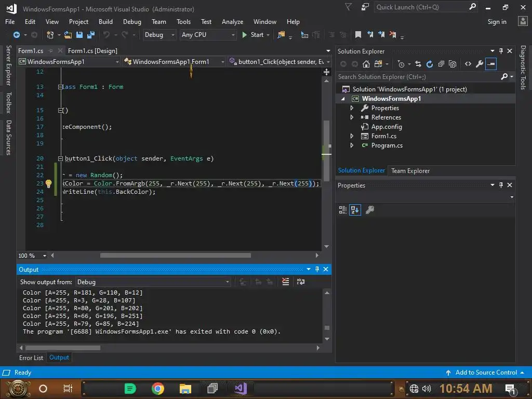
Task: Collapse the button1_Click method outline
Action: [x=60, y=158]
